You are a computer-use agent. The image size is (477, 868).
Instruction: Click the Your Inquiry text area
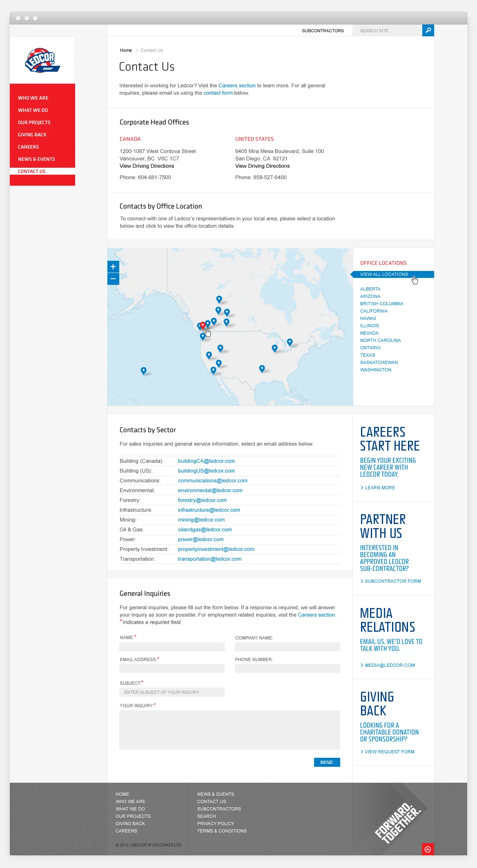tap(230, 730)
